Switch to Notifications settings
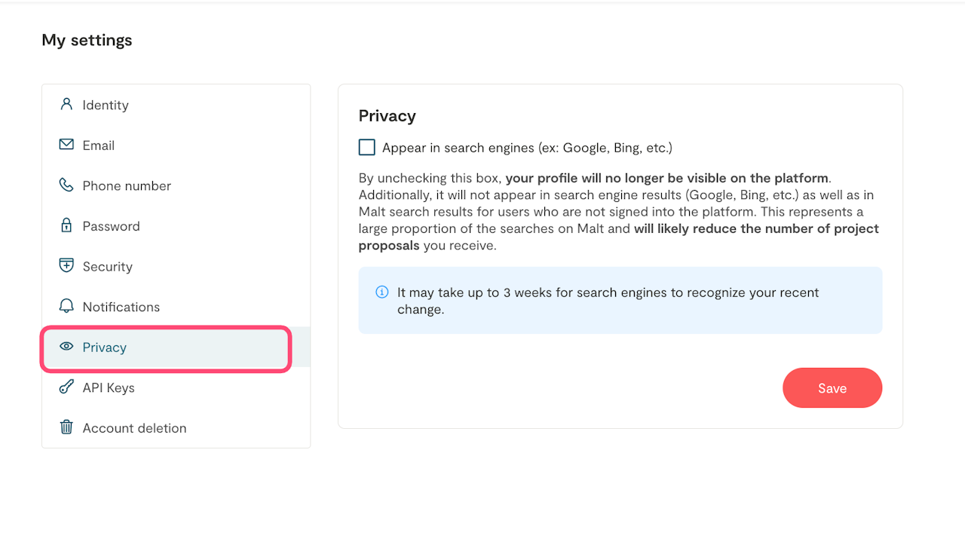 (x=121, y=307)
